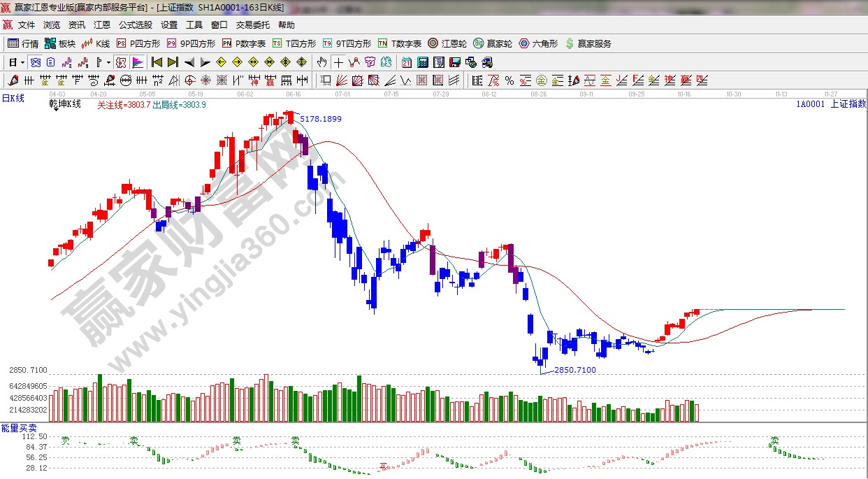
Task: Click the save floppy disk icon
Action: 455,62
